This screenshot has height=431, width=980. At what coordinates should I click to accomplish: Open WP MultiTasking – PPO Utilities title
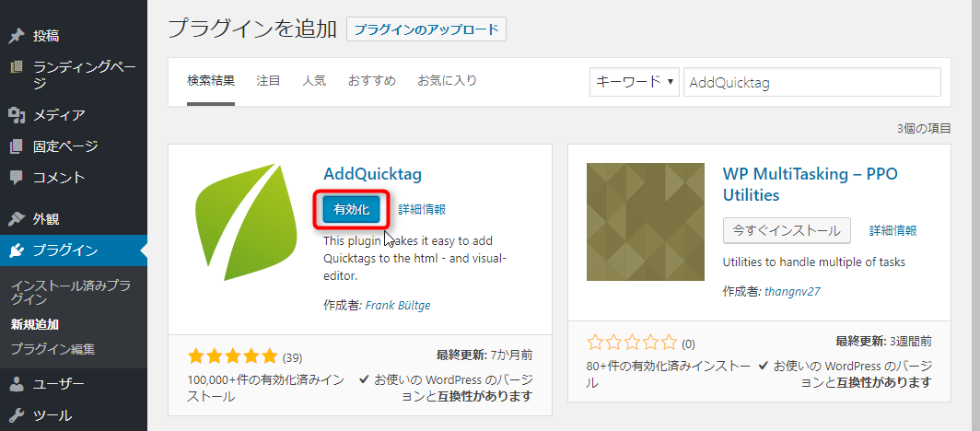810,184
